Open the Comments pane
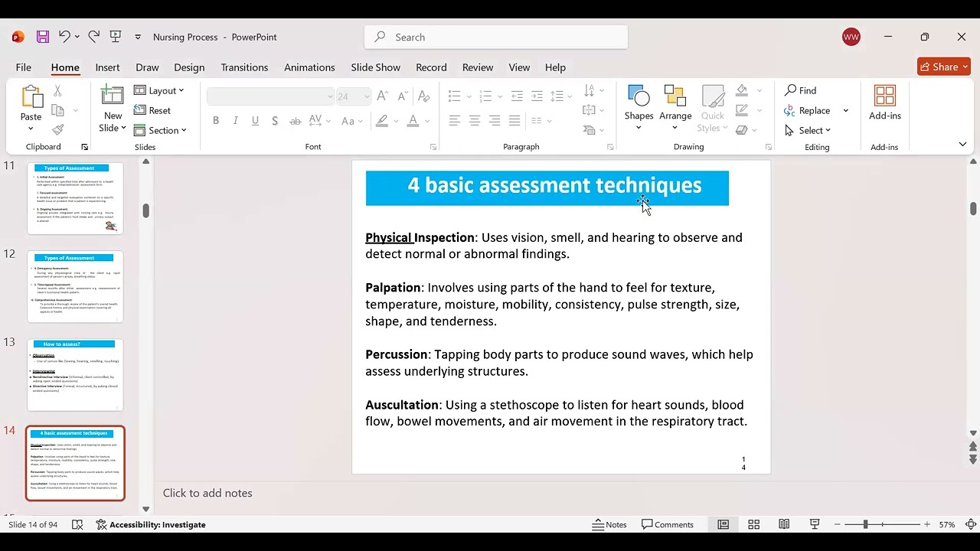The height and width of the screenshot is (551, 980). pyautogui.click(x=668, y=524)
